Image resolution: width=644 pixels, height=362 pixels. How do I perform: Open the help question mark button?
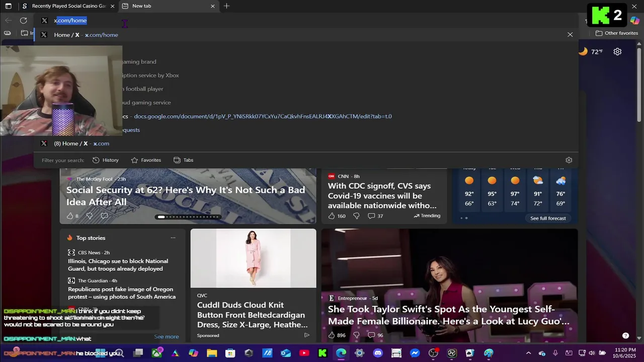(x=625, y=335)
